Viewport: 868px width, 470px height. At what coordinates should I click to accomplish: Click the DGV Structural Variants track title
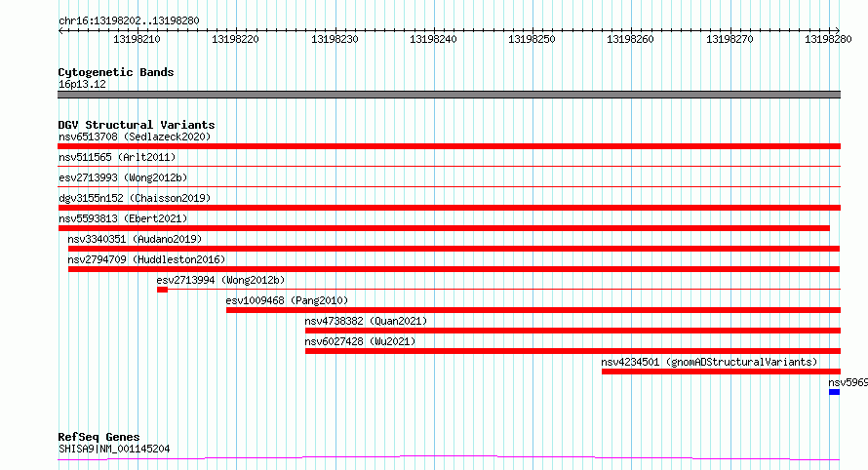(137, 125)
